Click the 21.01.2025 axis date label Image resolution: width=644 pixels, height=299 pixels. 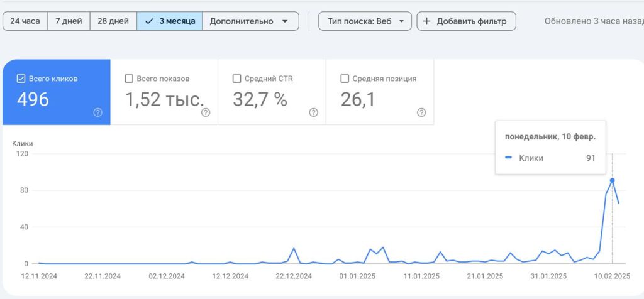[485, 276]
